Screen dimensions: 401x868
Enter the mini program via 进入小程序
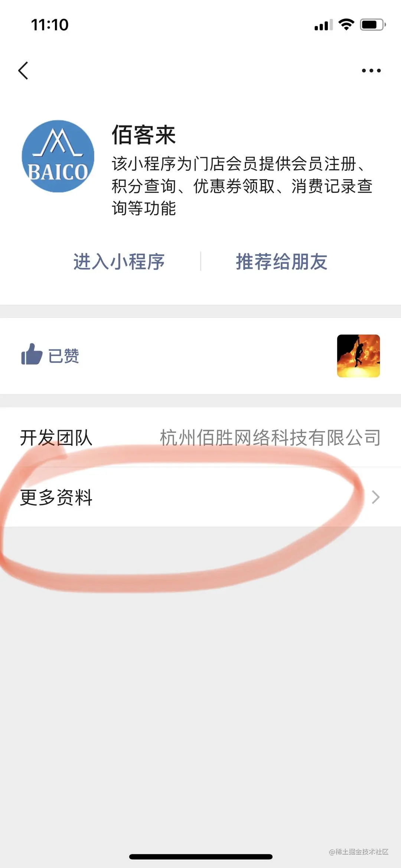pyautogui.click(x=119, y=262)
